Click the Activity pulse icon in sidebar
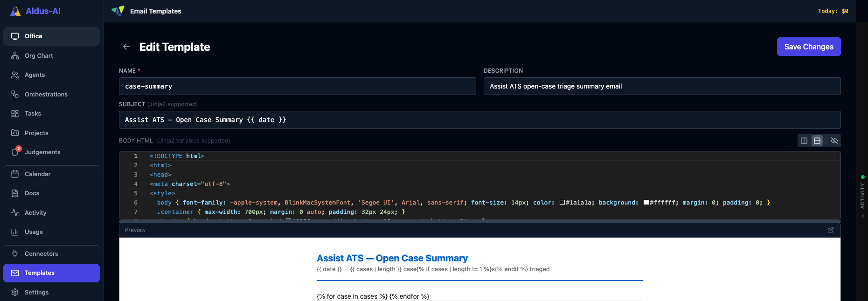 pos(15,212)
